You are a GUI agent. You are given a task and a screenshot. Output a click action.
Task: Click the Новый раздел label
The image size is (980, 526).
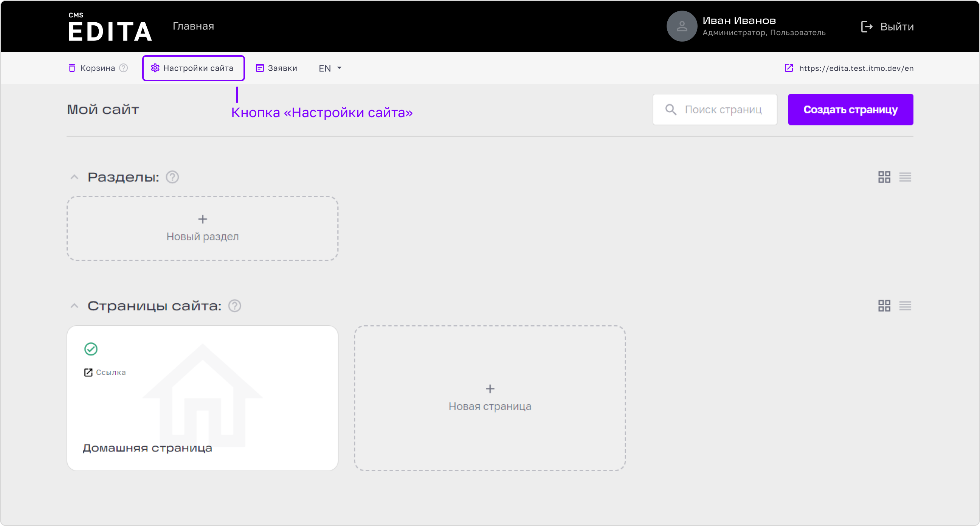click(203, 237)
